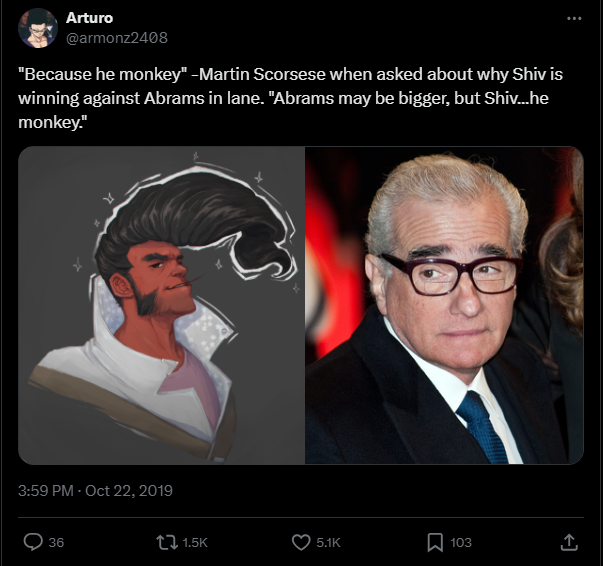The image size is (603, 566).
Task: Open the more options ellipsis menu
Action: [574, 18]
